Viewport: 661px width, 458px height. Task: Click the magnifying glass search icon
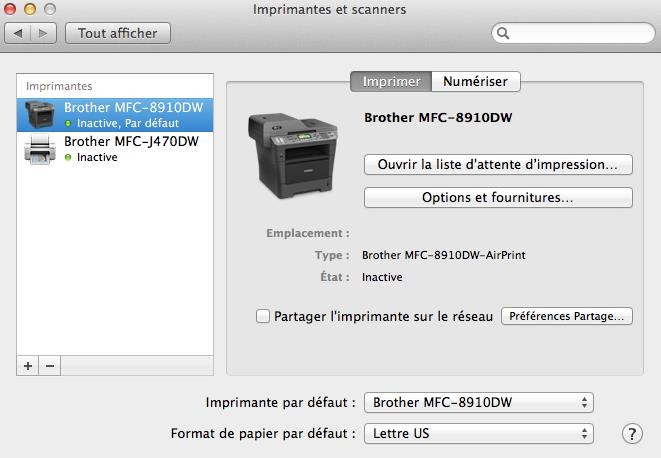503,33
